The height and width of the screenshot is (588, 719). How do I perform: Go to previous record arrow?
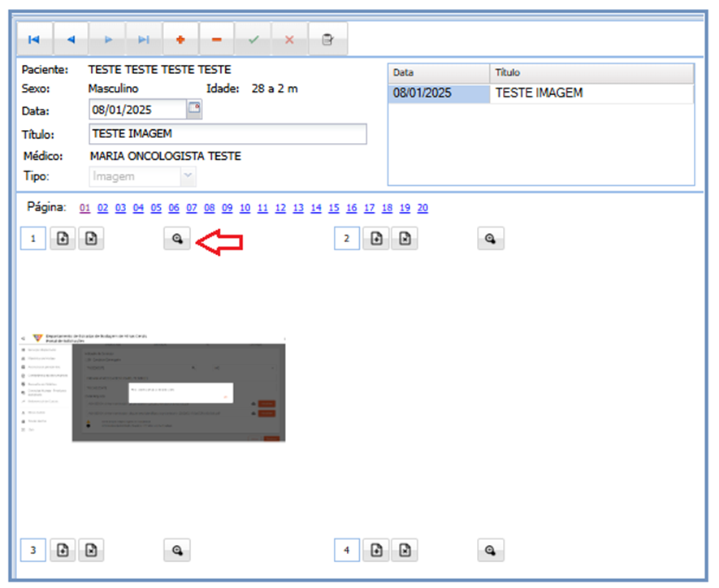(x=71, y=40)
